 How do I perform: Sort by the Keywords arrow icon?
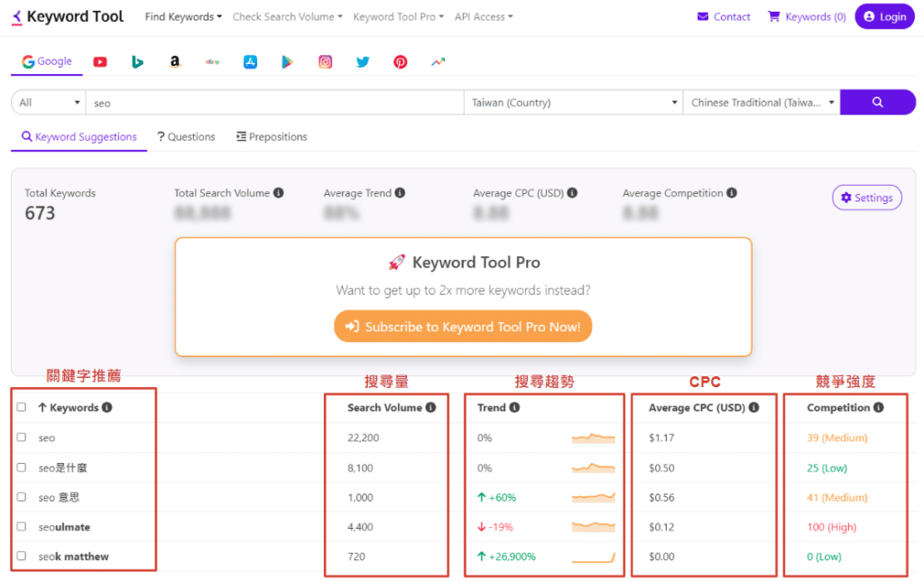click(x=42, y=408)
